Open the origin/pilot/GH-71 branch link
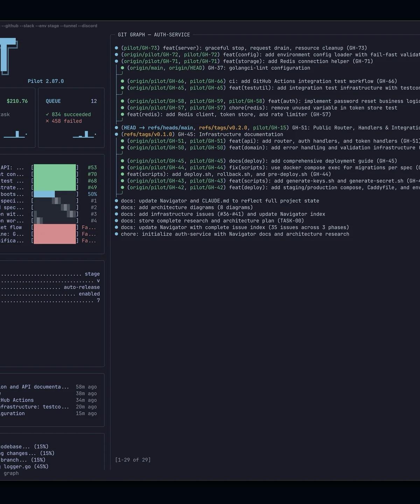 coord(150,61)
